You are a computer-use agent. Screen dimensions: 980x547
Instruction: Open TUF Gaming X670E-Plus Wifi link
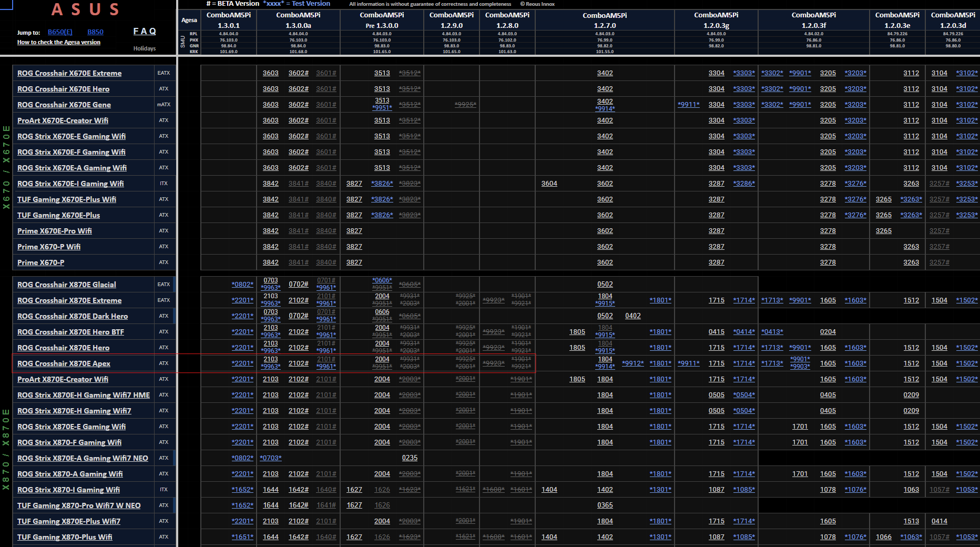67,199
